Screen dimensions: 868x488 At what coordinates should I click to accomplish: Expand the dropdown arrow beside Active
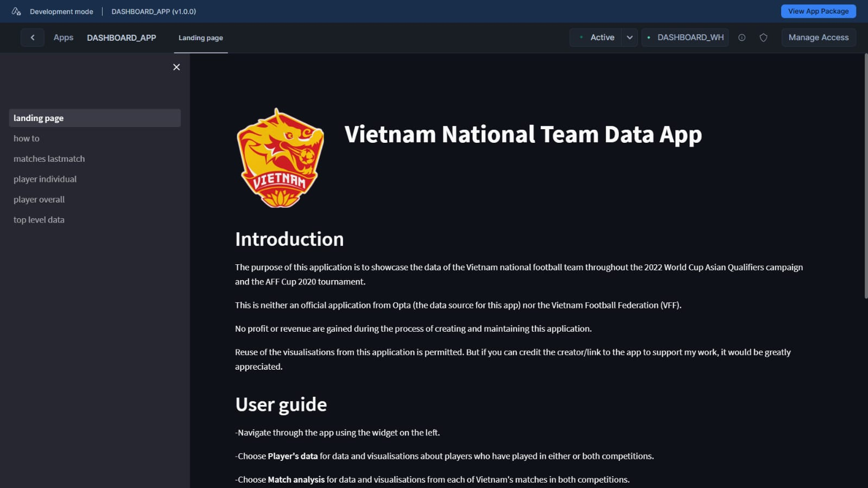[x=630, y=37]
